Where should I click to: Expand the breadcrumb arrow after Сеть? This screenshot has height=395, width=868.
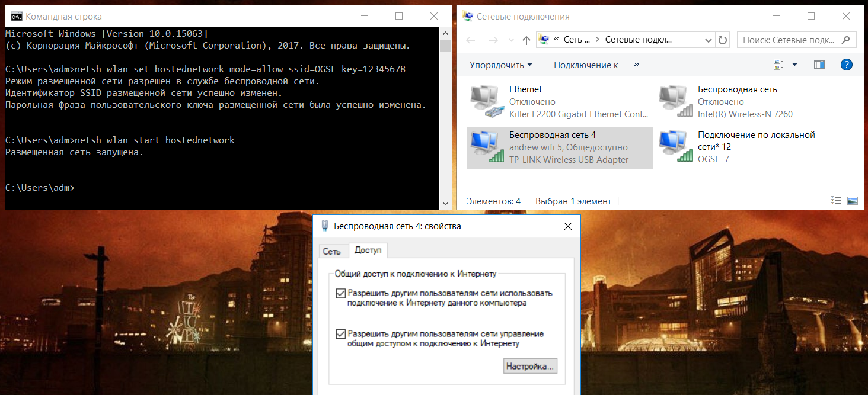[x=597, y=40]
